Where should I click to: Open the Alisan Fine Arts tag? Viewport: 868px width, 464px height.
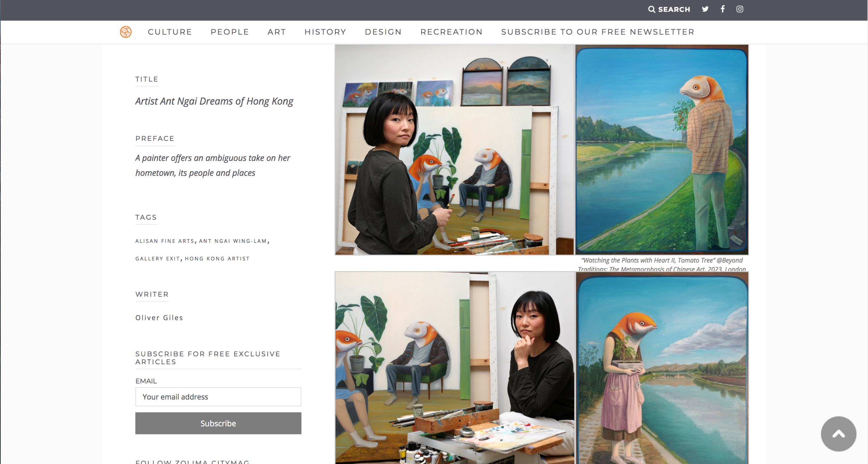(165, 241)
